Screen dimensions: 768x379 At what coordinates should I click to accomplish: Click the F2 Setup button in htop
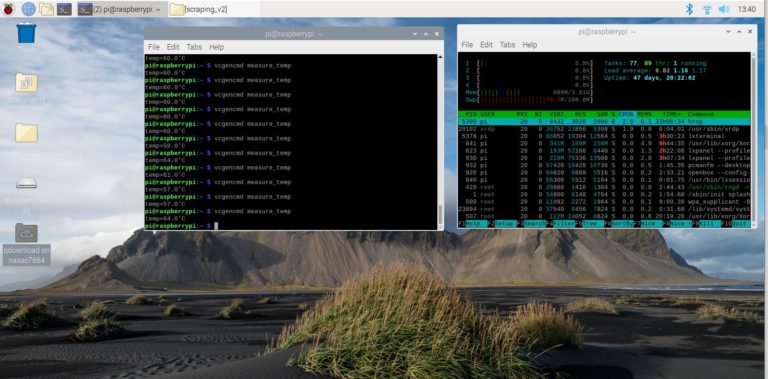tap(502, 224)
